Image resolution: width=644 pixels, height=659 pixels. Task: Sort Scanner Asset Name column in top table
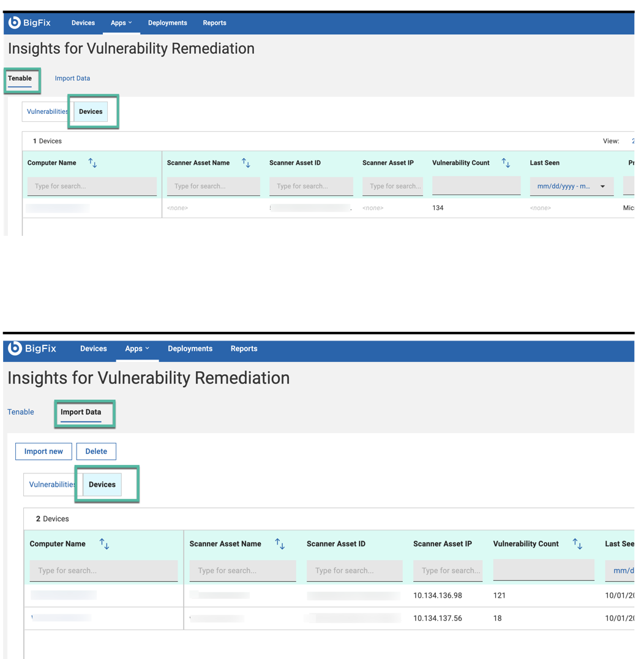(246, 163)
